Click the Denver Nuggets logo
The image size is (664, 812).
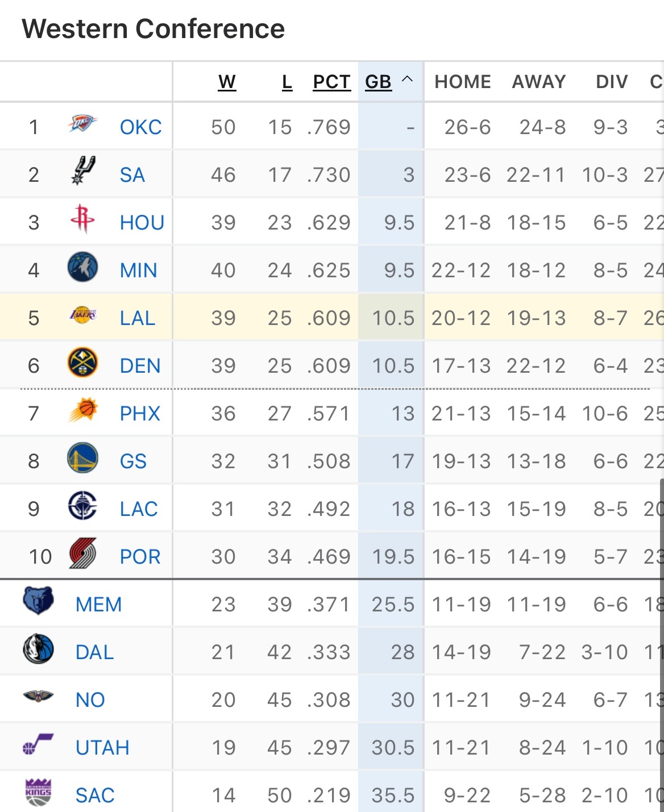pyautogui.click(x=82, y=363)
